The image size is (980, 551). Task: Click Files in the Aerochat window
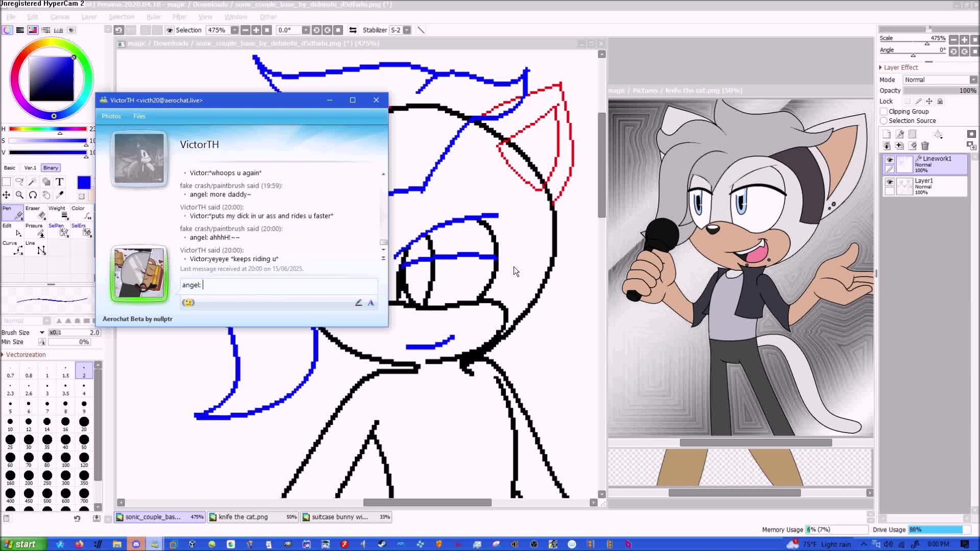pos(139,116)
